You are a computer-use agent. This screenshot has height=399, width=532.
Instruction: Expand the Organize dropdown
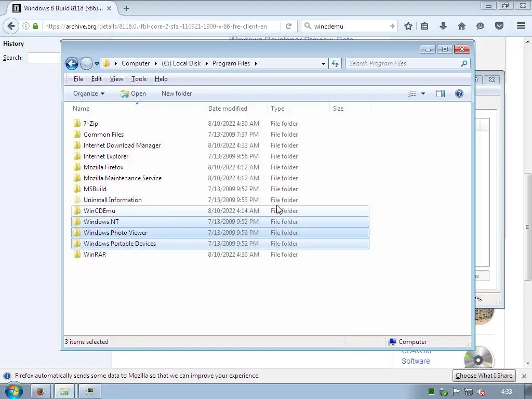89,94
